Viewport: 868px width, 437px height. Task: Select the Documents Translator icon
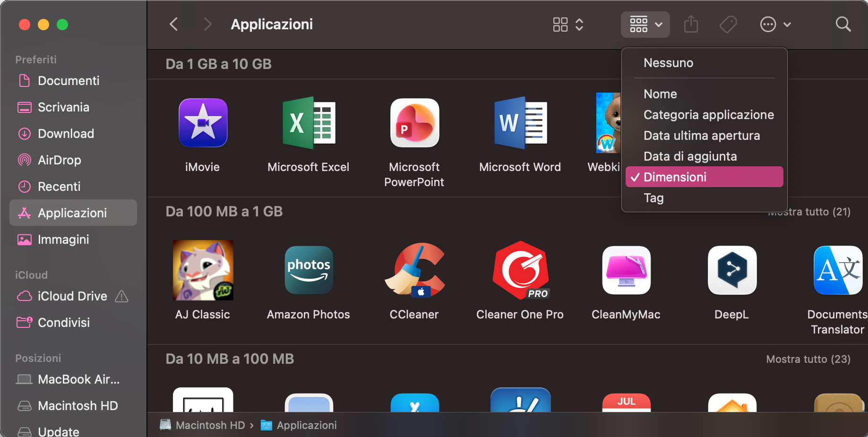(x=838, y=270)
